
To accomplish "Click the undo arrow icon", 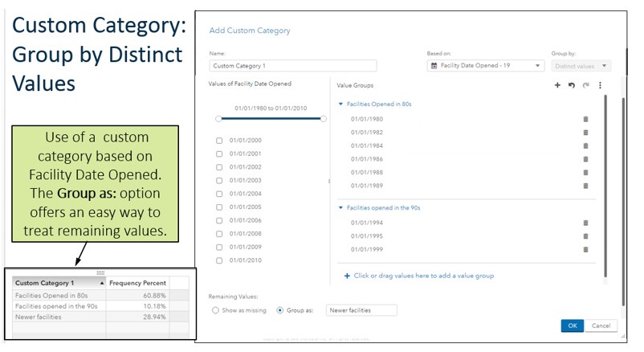I will [x=571, y=85].
